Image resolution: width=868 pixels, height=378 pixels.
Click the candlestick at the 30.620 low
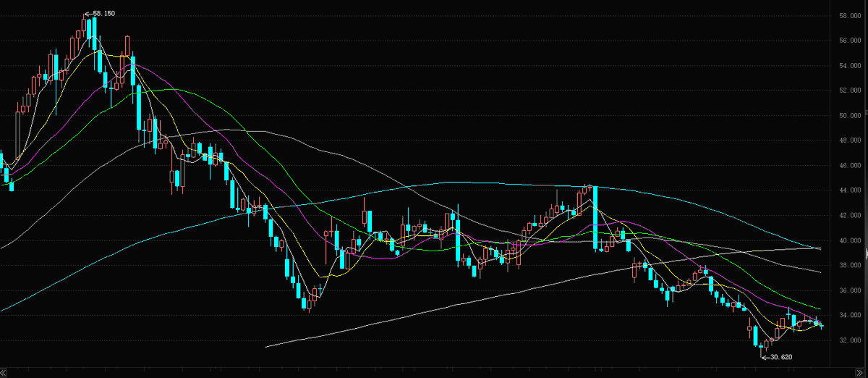click(x=762, y=348)
